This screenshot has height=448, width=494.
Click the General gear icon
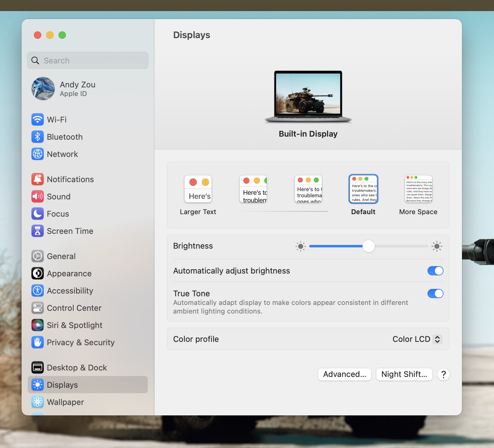[38, 256]
